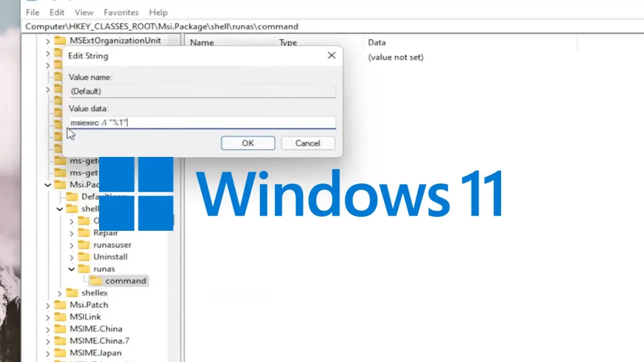644x362 pixels.
Task: Select the runas key
Action: [x=104, y=269]
